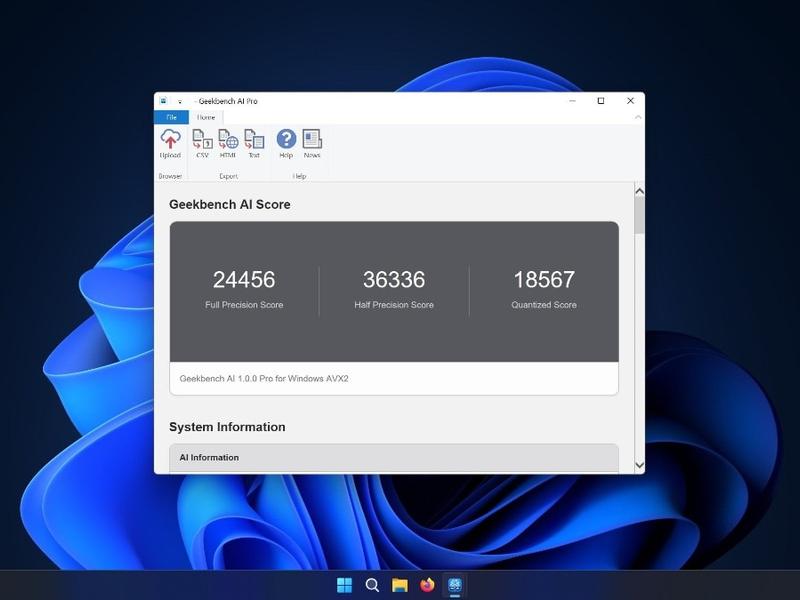The image size is (800, 600).
Task: Minimize the Geekbench AI Pro window
Action: pyautogui.click(x=572, y=101)
